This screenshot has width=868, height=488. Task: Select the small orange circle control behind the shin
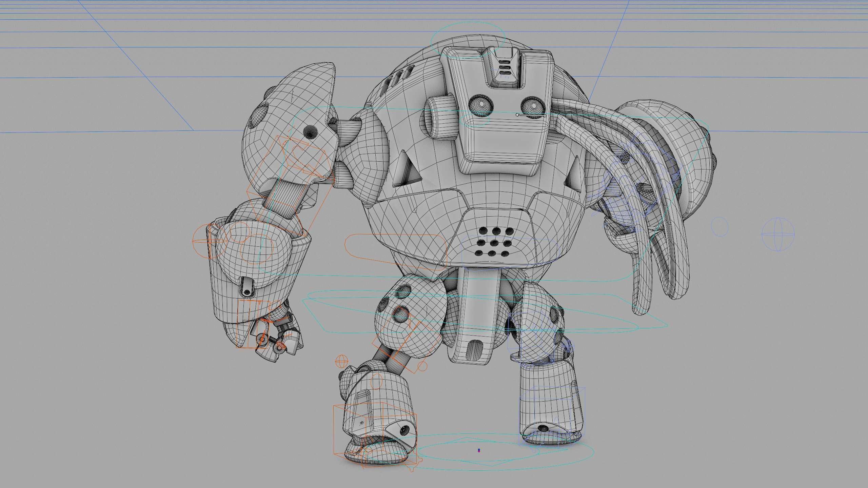[422, 366]
